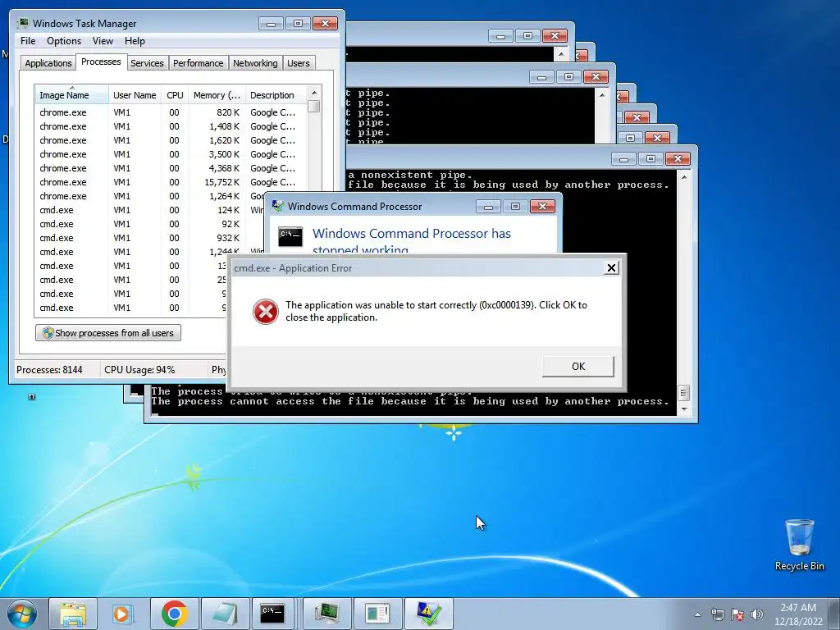The image size is (840, 630).
Task: Select chrome.exe row using 1,264 K
Action: [x=150, y=196]
